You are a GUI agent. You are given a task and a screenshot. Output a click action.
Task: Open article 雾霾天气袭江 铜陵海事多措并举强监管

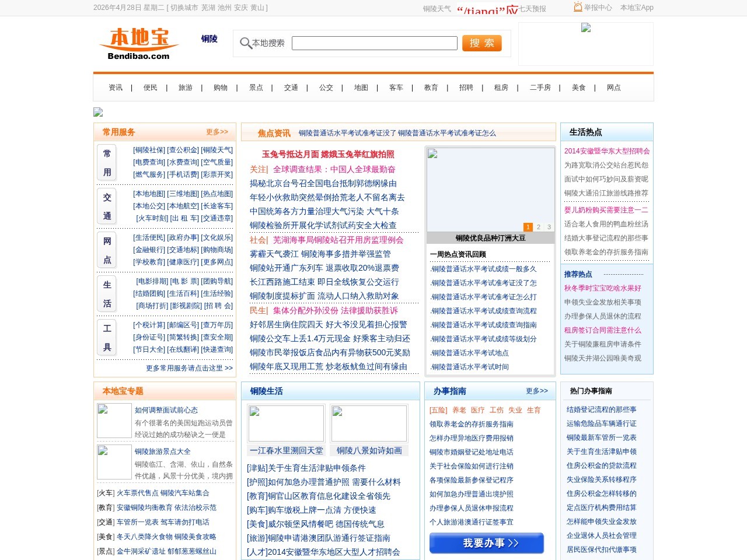point(320,254)
